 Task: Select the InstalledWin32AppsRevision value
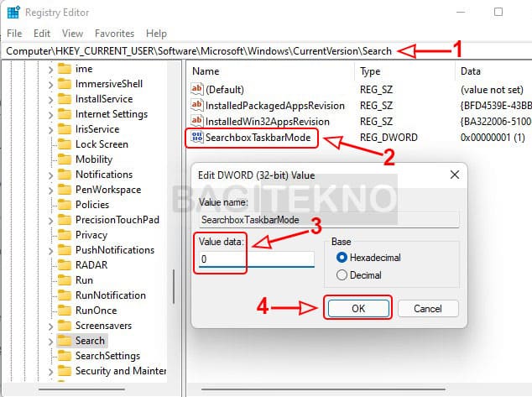(x=268, y=121)
